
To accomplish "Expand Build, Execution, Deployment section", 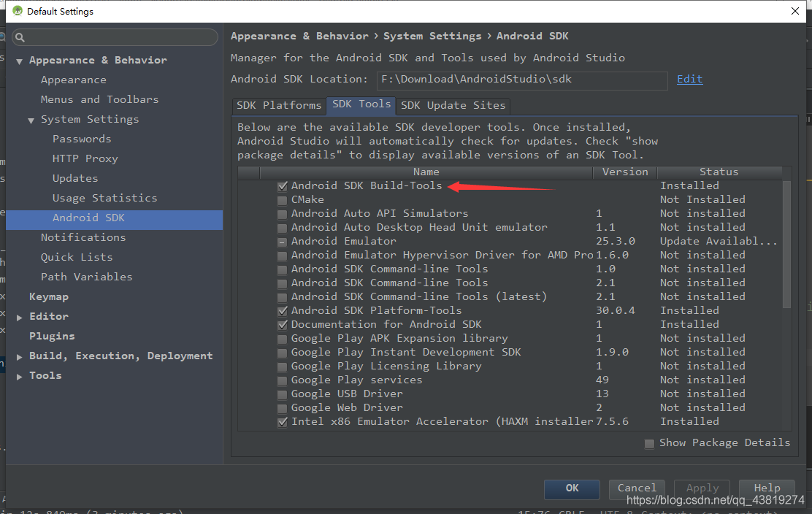I will [19, 356].
